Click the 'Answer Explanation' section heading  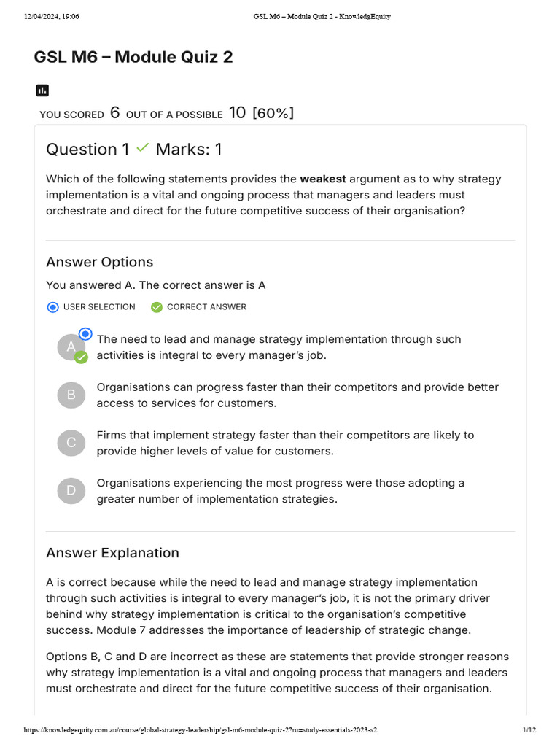coord(112,553)
